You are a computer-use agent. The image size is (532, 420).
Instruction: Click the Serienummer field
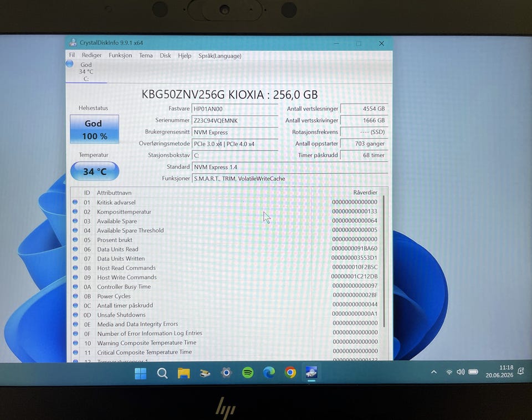click(235, 120)
